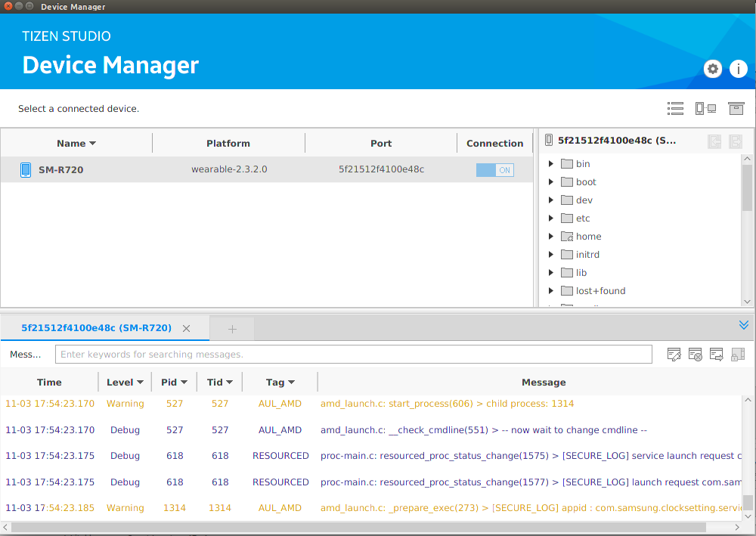756x536 pixels.
Task: Click the info icon in the header
Action: coord(738,69)
